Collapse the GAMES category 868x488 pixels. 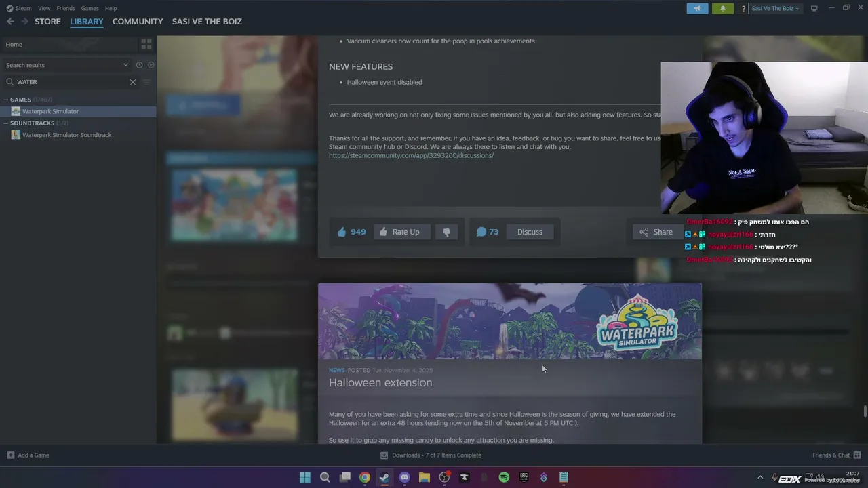click(6, 100)
